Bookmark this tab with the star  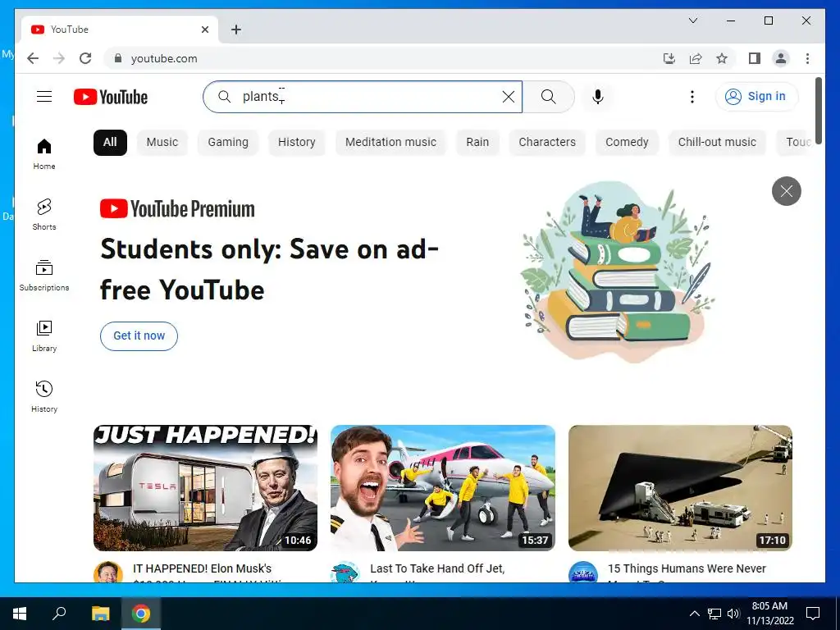pos(722,58)
